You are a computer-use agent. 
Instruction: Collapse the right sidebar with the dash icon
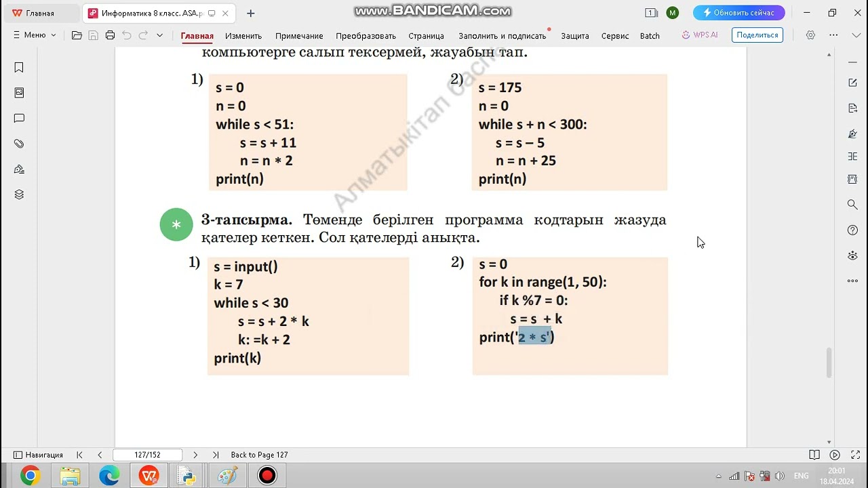pos(852,61)
